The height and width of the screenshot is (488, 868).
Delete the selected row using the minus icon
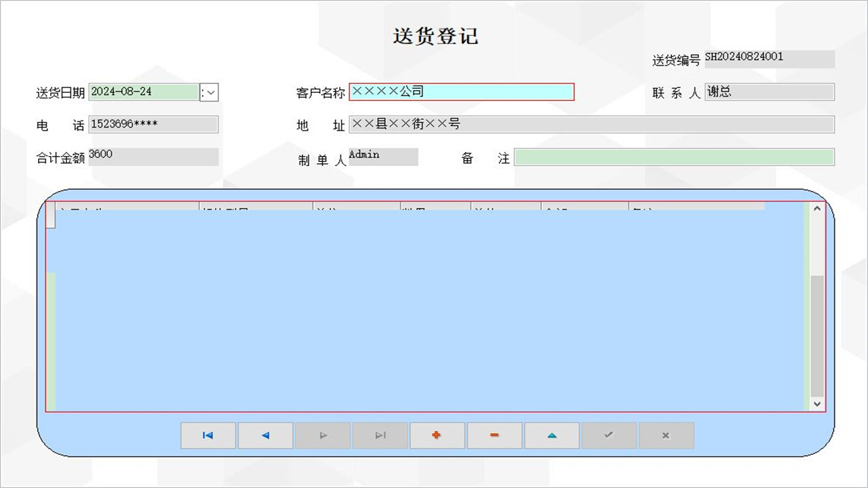click(494, 435)
